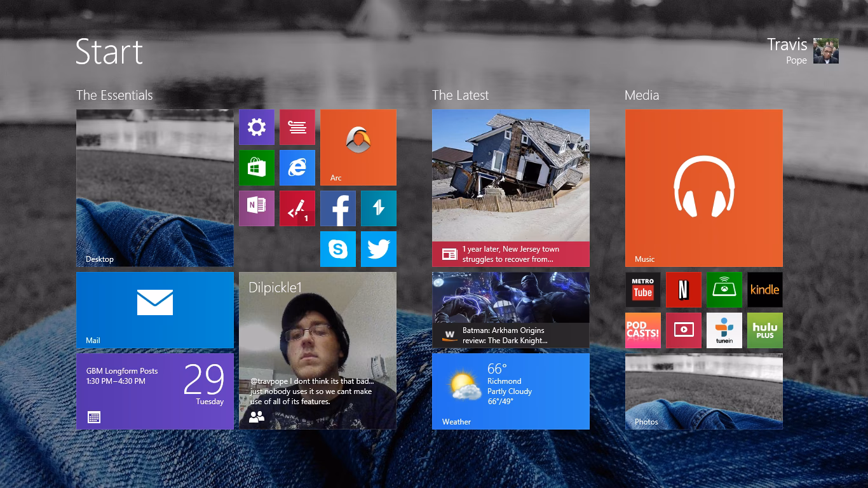The image size is (868, 488).
Task: Open Xbox SmartGlass
Action: click(724, 290)
